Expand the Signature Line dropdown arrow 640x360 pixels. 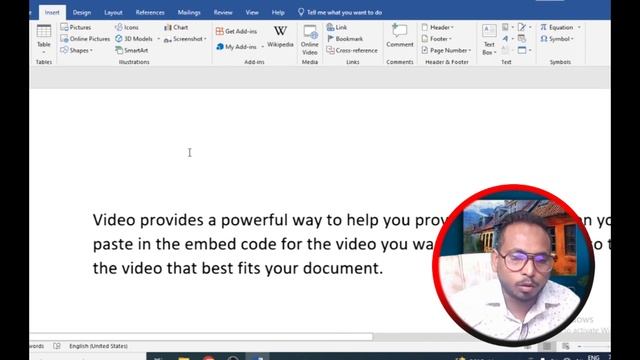(530, 27)
